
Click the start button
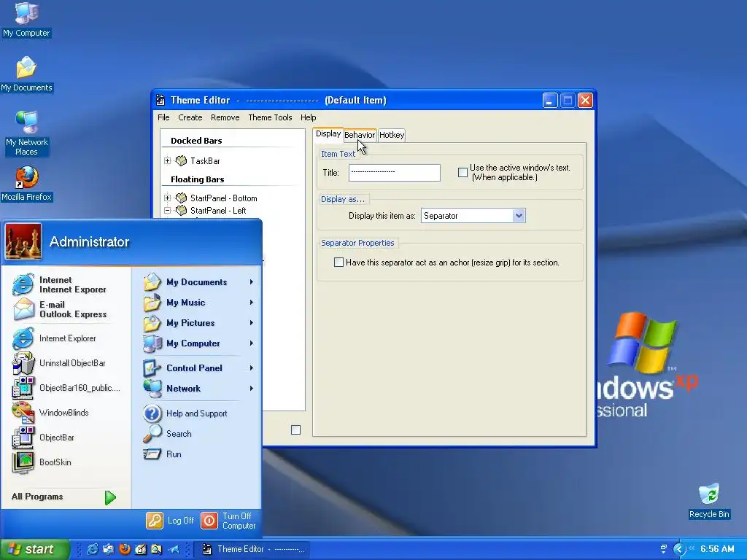(x=34, y=549)
